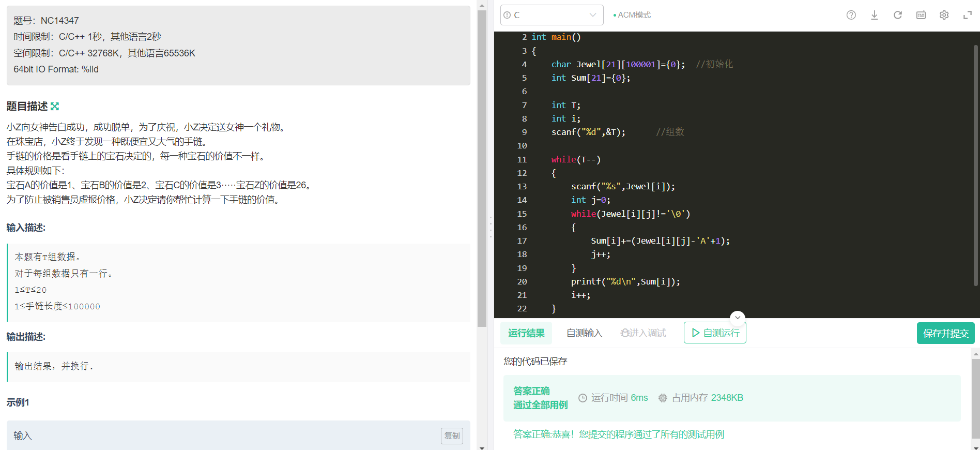Click the congratulation message 答案正确:恭喜
This screenshot has height=450, width=980.
(618, 434)
